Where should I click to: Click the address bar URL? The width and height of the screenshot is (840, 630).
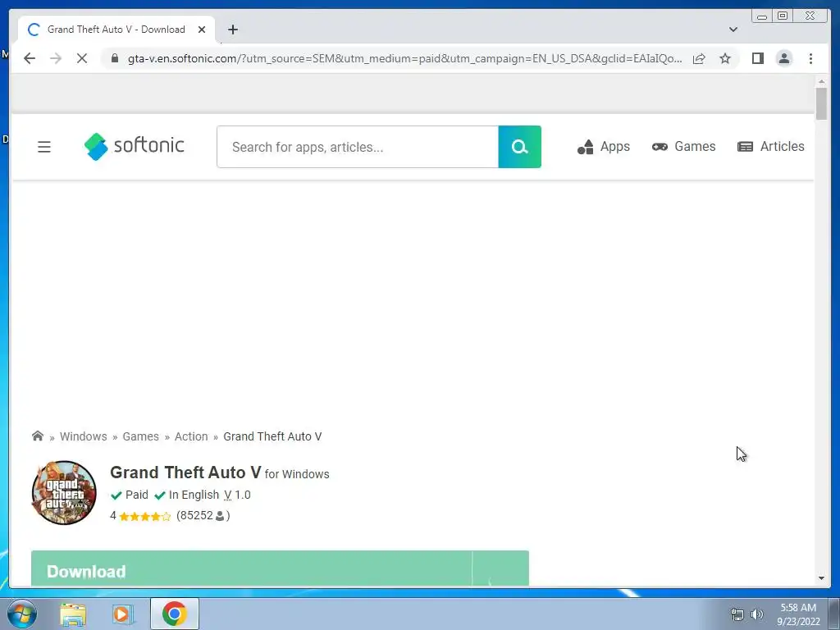pyautogui.click(x=404, y=58)
